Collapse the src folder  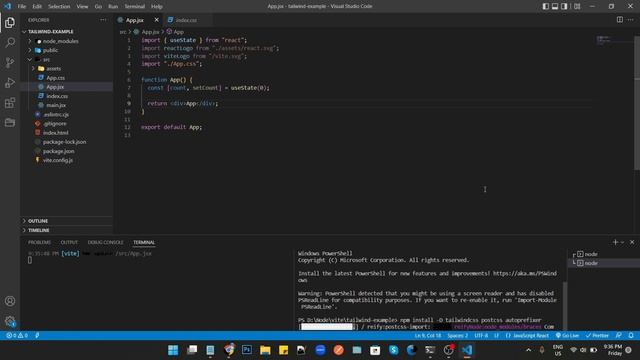pos(67,59)
